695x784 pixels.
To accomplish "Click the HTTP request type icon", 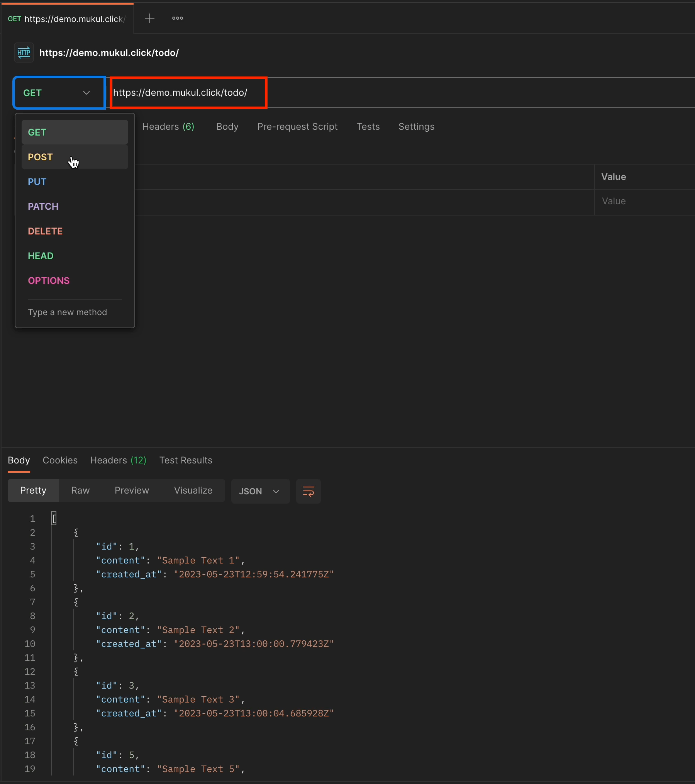I will point(24,53).
